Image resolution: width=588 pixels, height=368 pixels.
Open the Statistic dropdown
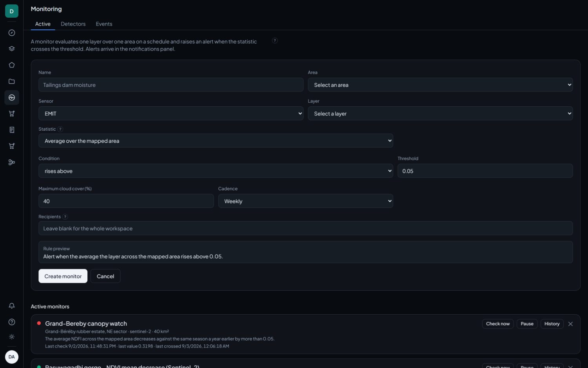tap(216, 141)
